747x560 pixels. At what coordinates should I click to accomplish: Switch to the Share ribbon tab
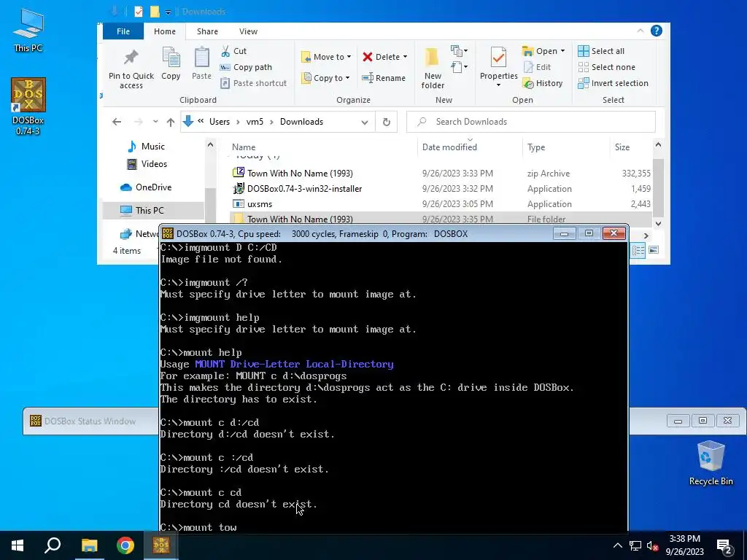click(x=207, y=31)
